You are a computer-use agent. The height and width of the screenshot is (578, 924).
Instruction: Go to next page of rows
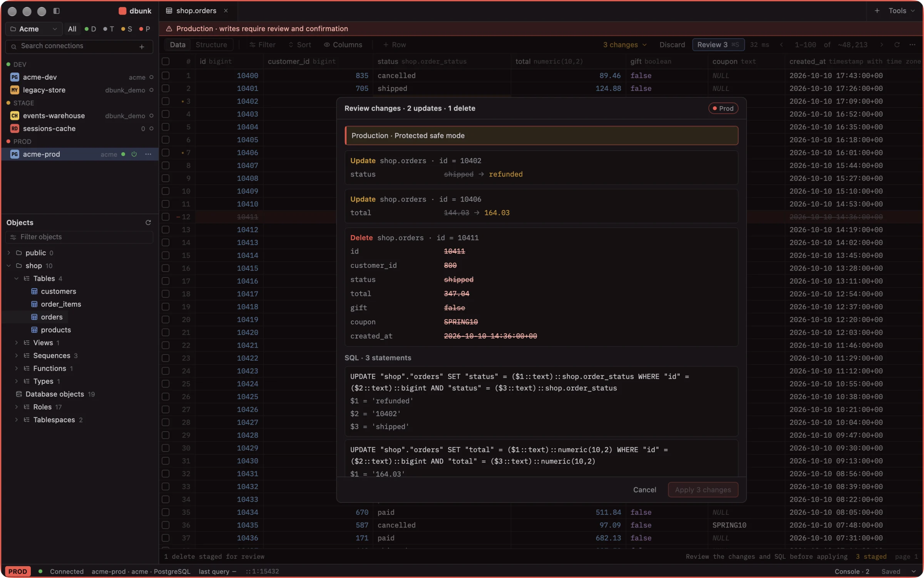pos(881,45)
